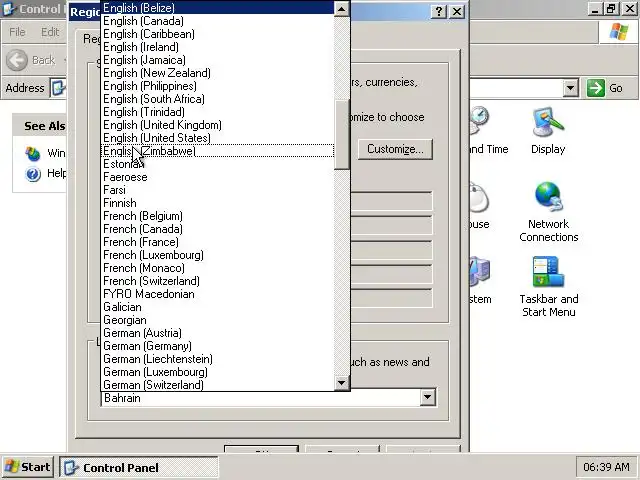Viewport: 640px width, 480px height.
Task: Select French (Luxembourg) entry
Action: 217,255
